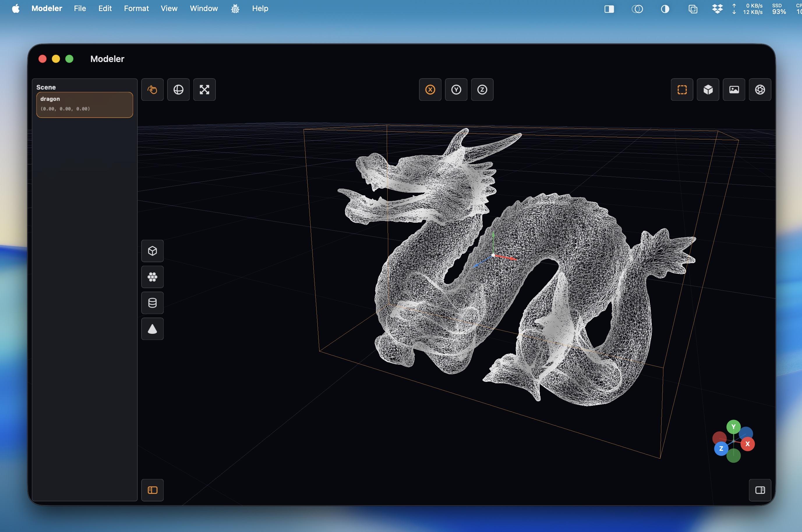Image resolution: width=802 pixels, height=532 pixels.
Task: Click the network speed indicator
Action: pos(748,9)
